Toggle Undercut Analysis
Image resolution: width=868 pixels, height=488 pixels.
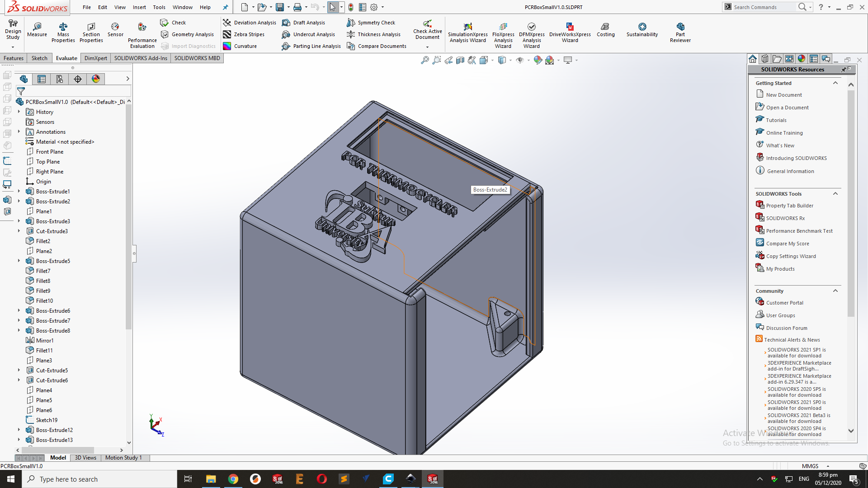308,34
